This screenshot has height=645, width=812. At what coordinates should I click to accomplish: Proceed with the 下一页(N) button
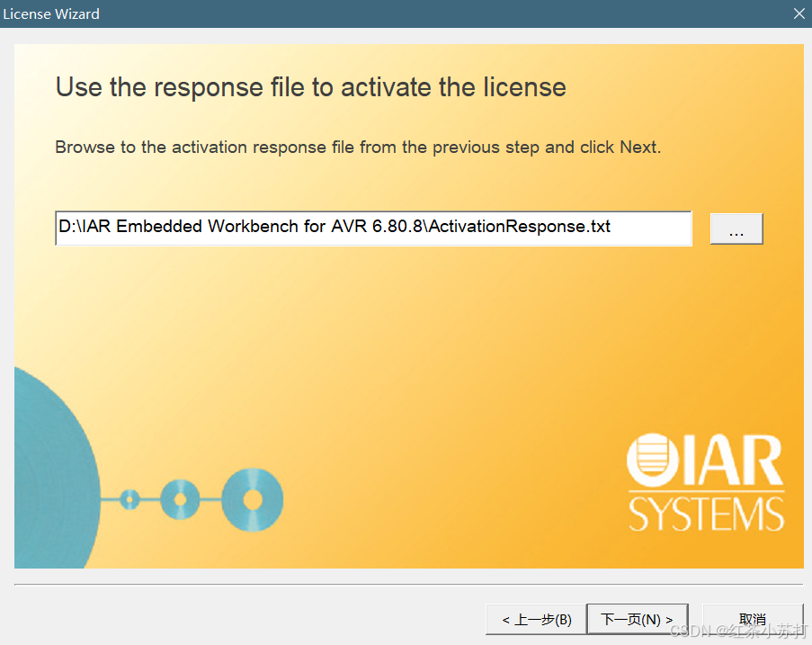click(x=638, y=619)
